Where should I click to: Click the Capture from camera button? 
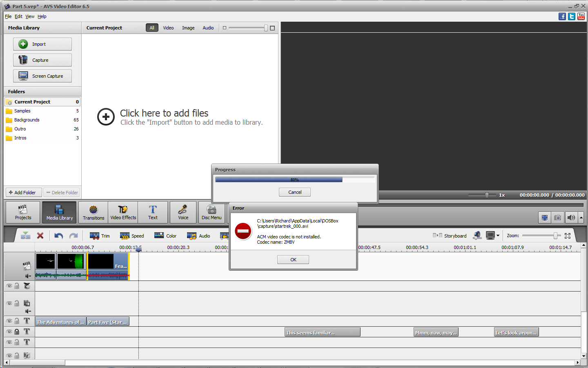pyautogui.click(x=42, y=60)
